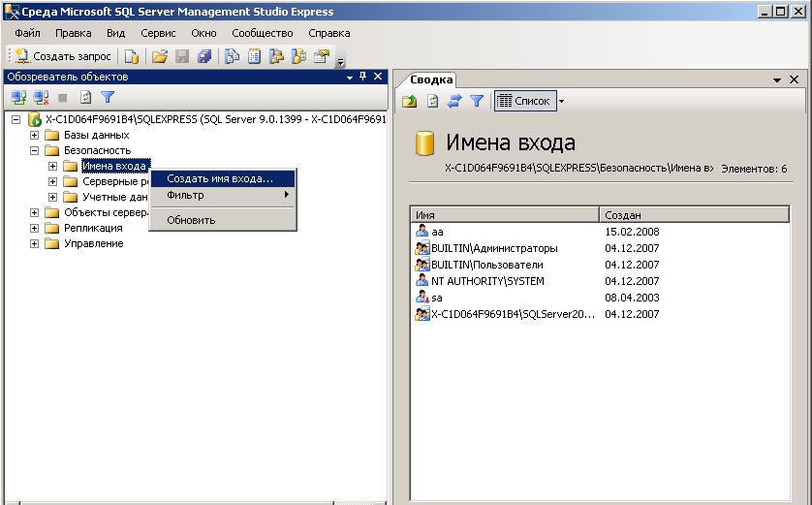Choose Обновить in context menu
The width and height of the screenshot is (812, 505).
[x=223, y=220]
